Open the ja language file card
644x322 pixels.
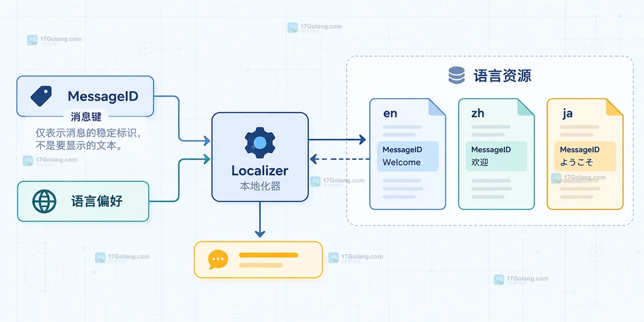pyautogui.click(x=586, y=154)
